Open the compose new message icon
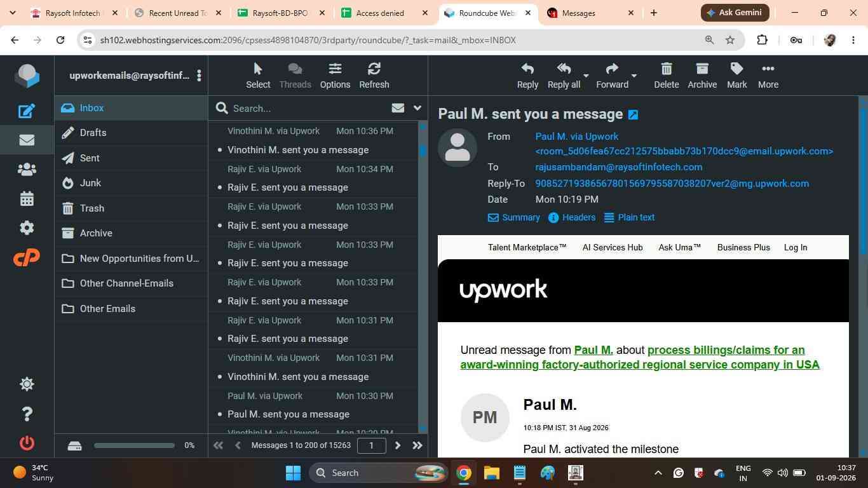Viewport: 868px width, 488px height. pos(27,111)
